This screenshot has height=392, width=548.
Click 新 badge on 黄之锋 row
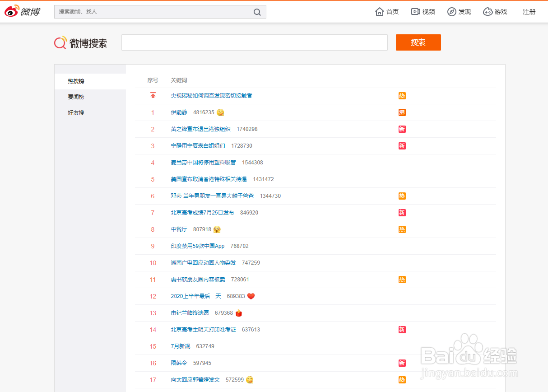coord(402,129)
